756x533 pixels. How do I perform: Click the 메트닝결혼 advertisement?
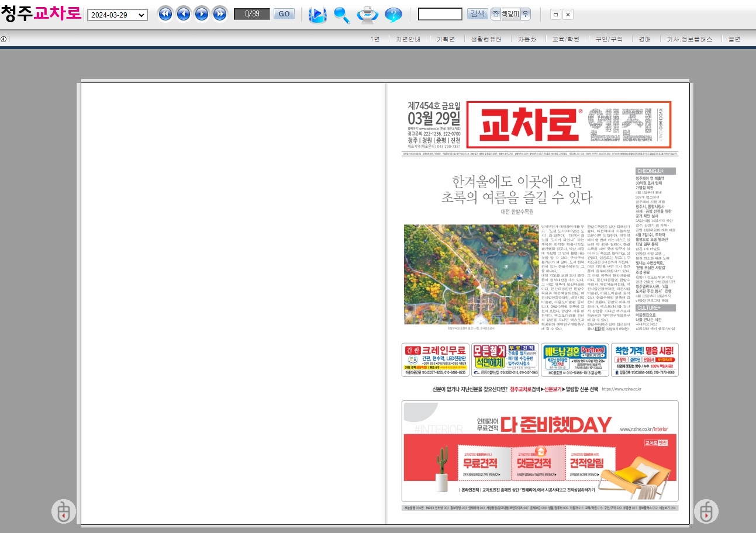575,360
